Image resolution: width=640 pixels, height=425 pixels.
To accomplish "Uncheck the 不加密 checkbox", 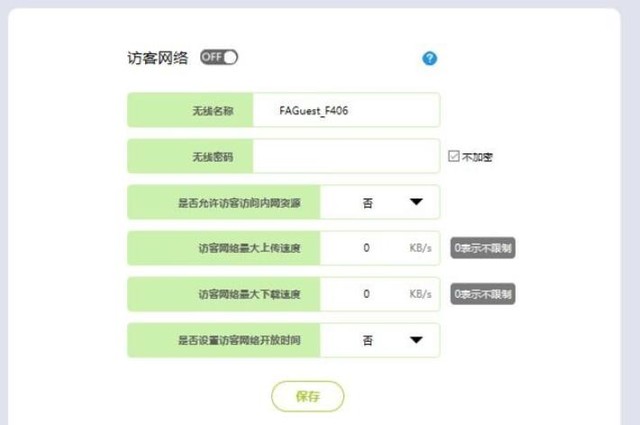I will 453,156.
